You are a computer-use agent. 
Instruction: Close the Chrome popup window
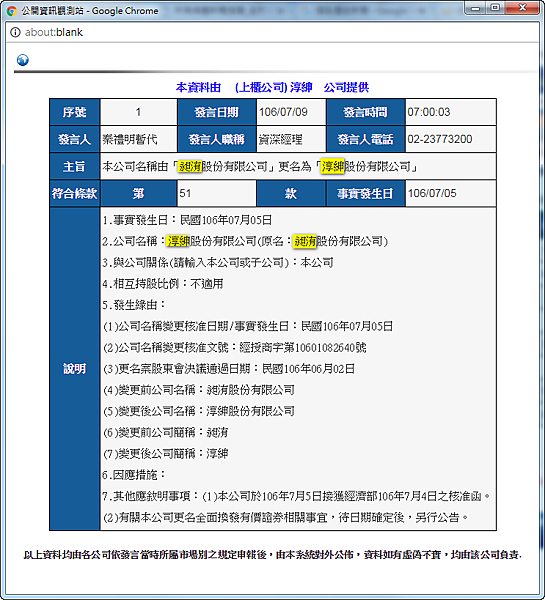(x=522, y=8)
